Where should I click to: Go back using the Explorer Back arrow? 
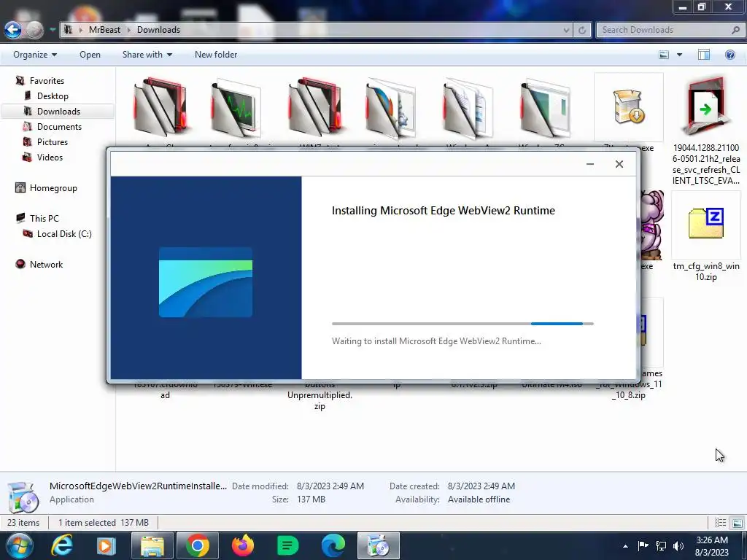(x=13, y=29)
